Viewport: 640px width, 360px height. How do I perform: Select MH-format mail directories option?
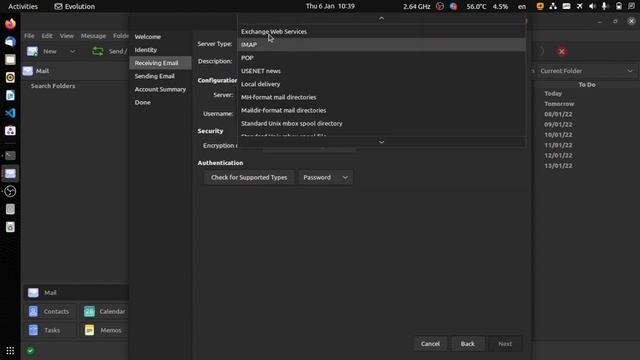click(381, 97)
